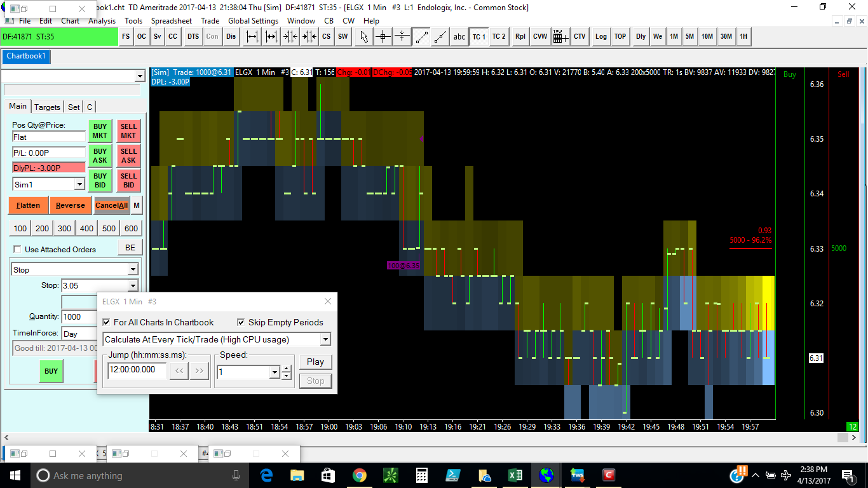Open Excel from the taskbar
This screenshot has height=488, width=868.
(515, 475)
